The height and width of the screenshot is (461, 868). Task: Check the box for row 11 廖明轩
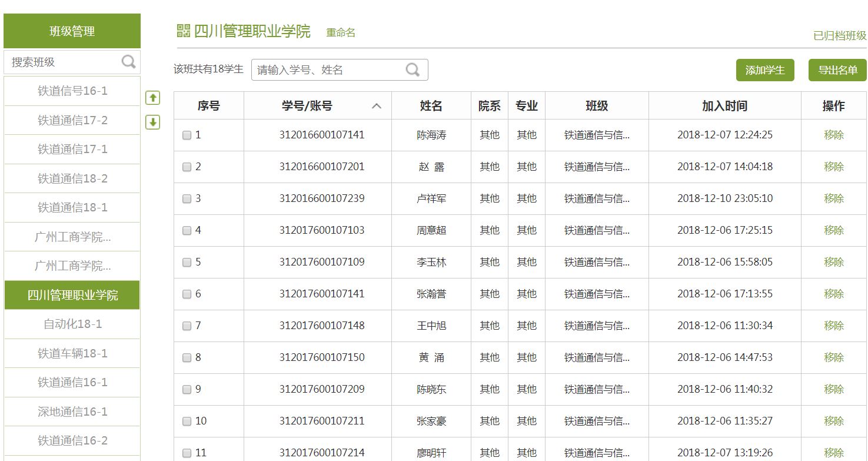(187, 453)
